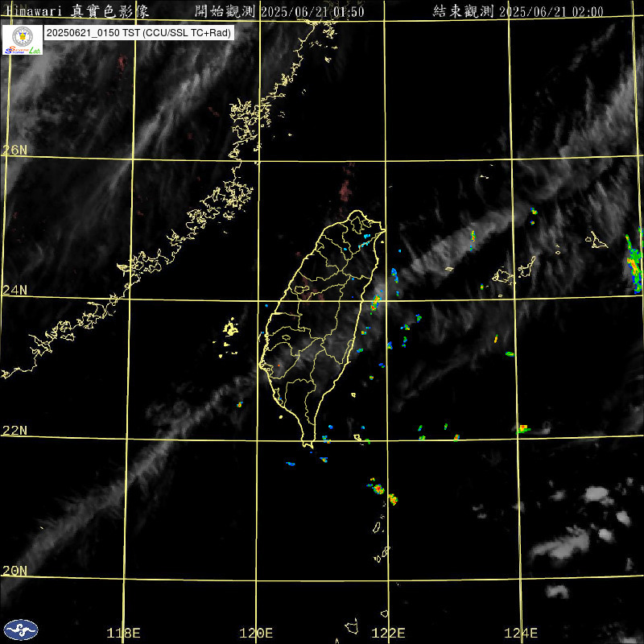Click the 120E longitude label

pyautogui.click(x=256, y=633)
